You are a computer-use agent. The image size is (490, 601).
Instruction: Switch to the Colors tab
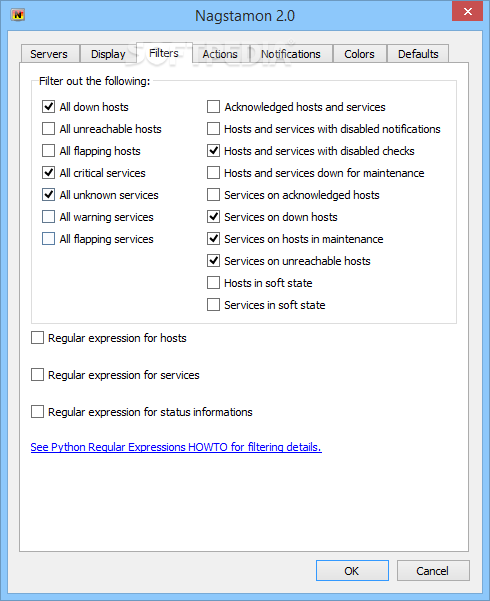pyautogui.click(x=360, y=54)
